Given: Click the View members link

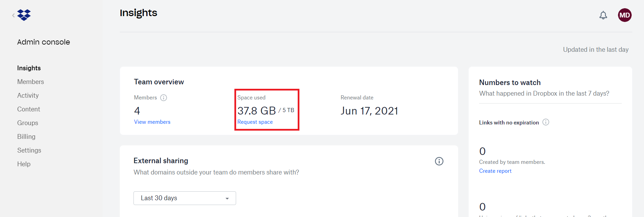Looking at the screenshot, I should pyautogui.click(x=152, y=122).
